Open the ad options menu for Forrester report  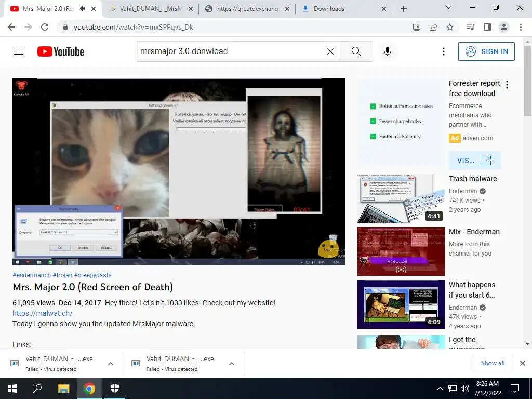coord(507,85)
